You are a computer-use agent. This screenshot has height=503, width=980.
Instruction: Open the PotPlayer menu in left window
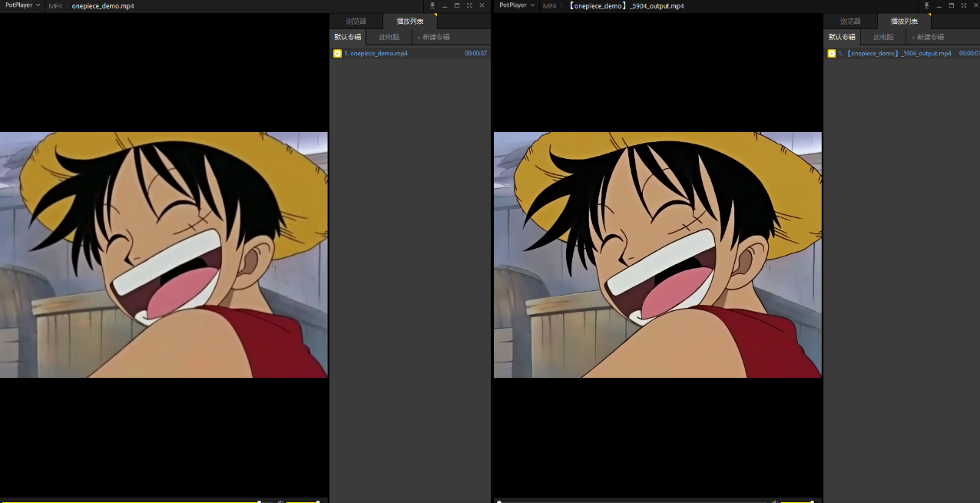pos(22,5)
